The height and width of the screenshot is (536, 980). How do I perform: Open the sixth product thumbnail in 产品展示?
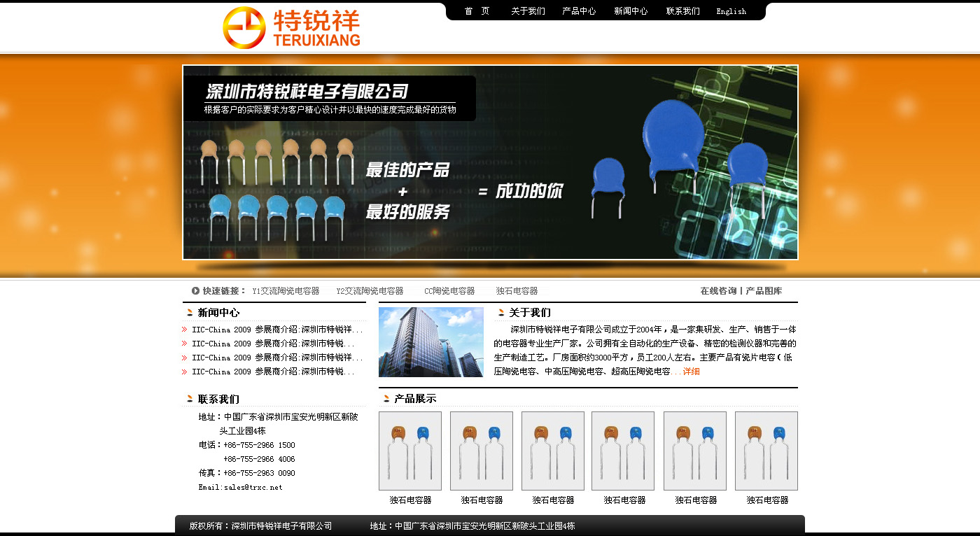(x=766, y=451)
